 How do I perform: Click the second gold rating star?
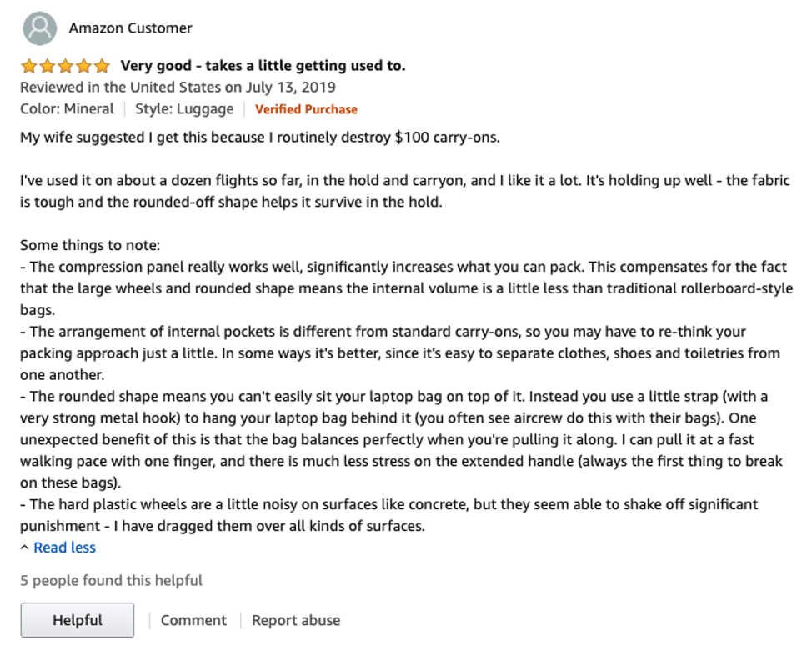(48, 66)
